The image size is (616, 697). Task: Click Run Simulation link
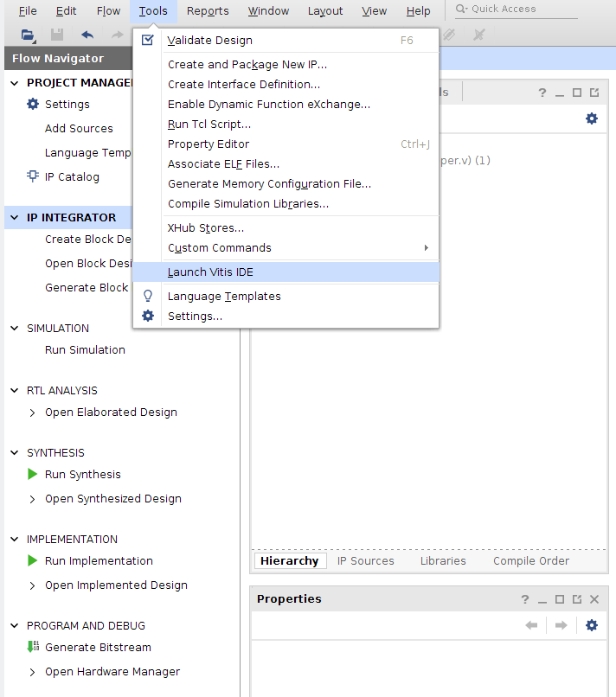[x=85, y=350]
